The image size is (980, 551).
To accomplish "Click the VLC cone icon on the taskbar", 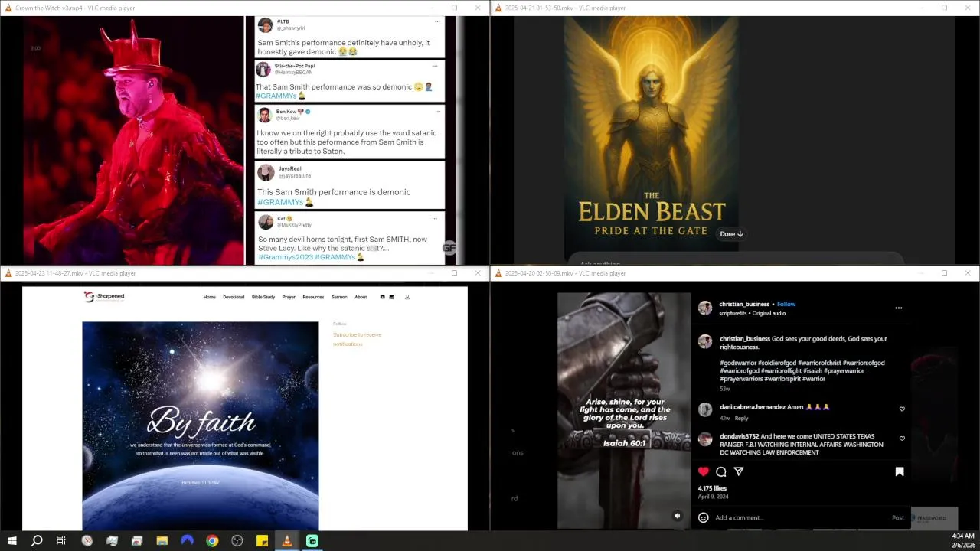I will click(x=287, y=541).
